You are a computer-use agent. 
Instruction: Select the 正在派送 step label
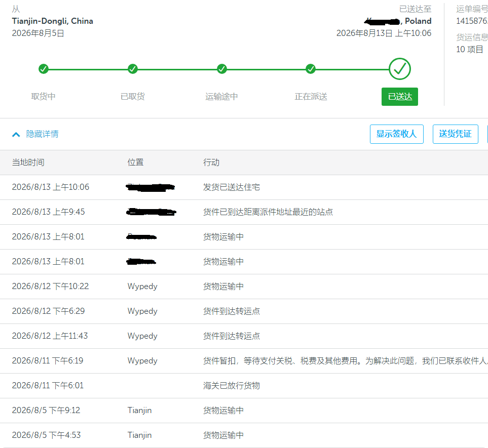pyautogui.click(x=311, y=96)
